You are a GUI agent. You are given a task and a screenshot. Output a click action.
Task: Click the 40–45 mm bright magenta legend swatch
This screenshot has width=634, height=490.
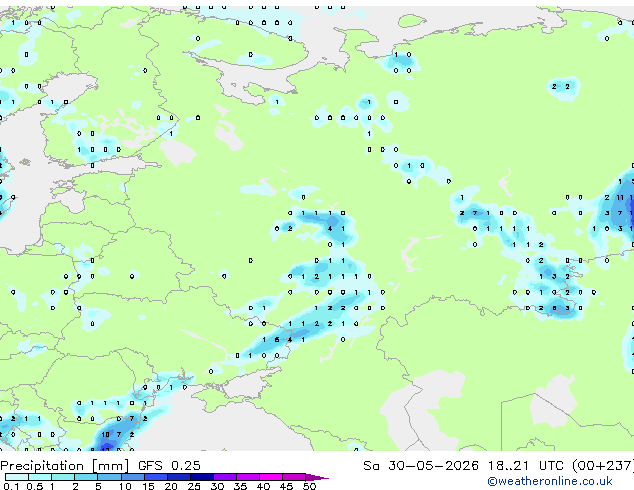pos(271,477)
